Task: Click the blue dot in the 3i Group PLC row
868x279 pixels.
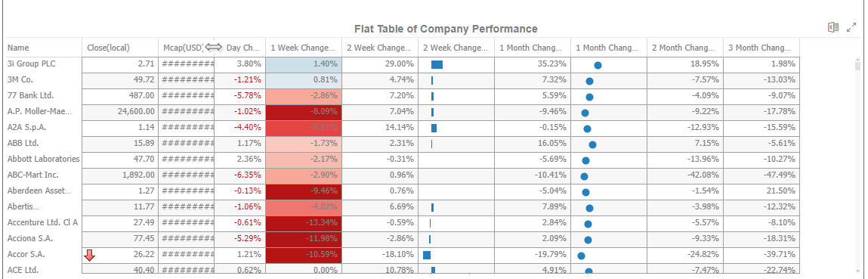Action: pos(598,65)
